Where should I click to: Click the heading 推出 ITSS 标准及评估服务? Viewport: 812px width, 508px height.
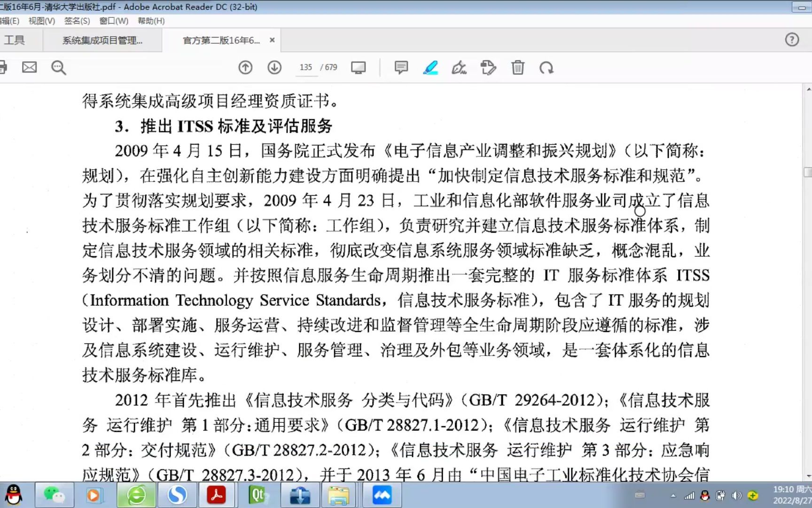236,126
